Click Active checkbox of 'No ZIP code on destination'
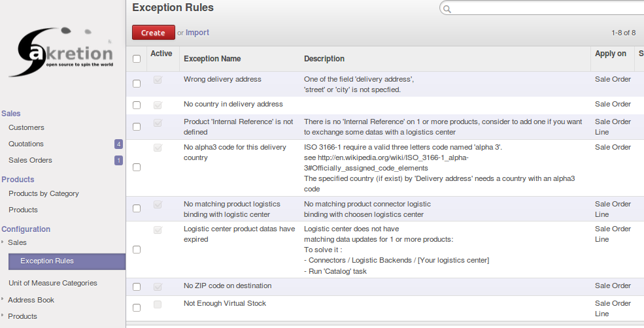644x328 pixels. (x=158, y=287)
